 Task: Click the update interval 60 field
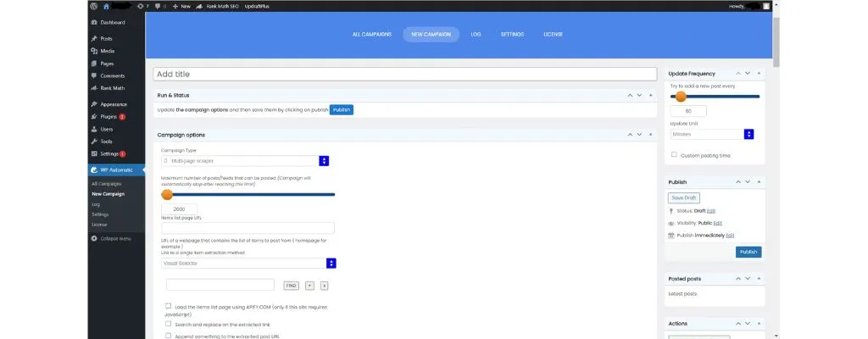click(x=688, y=111)
